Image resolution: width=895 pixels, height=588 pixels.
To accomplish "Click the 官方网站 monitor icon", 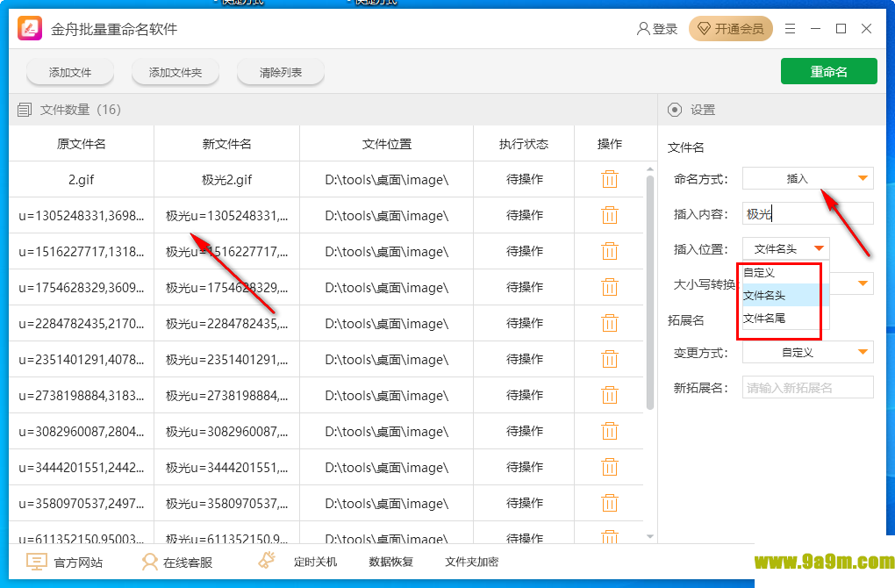I will tap(37, 563).
